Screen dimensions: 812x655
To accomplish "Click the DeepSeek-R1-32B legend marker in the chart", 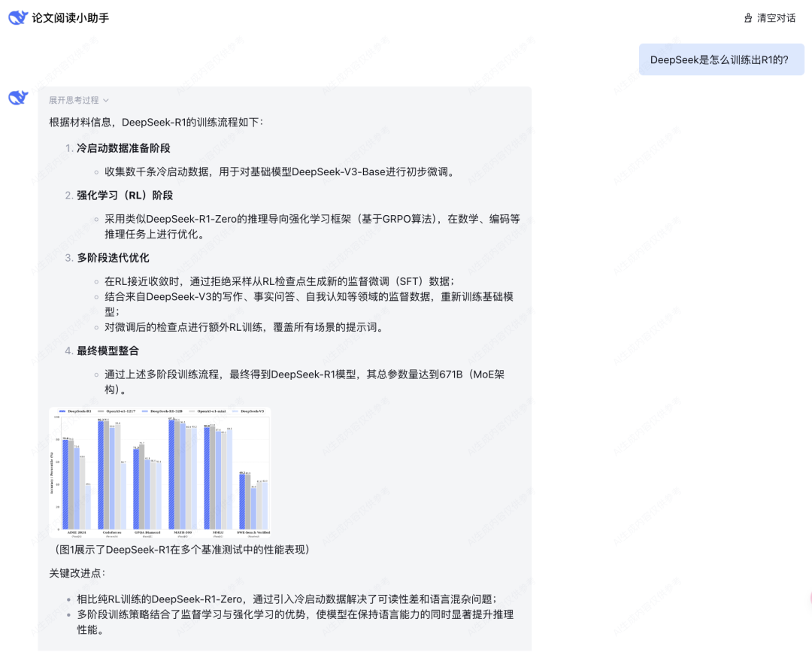I will (x=144, y=410).
